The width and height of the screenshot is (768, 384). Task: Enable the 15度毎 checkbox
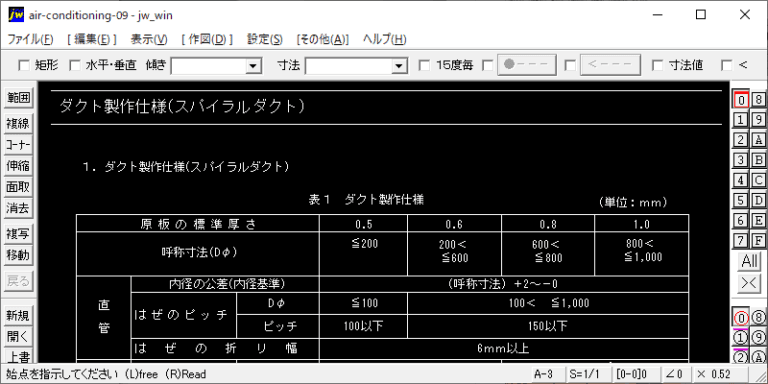[x=425, y=65]
